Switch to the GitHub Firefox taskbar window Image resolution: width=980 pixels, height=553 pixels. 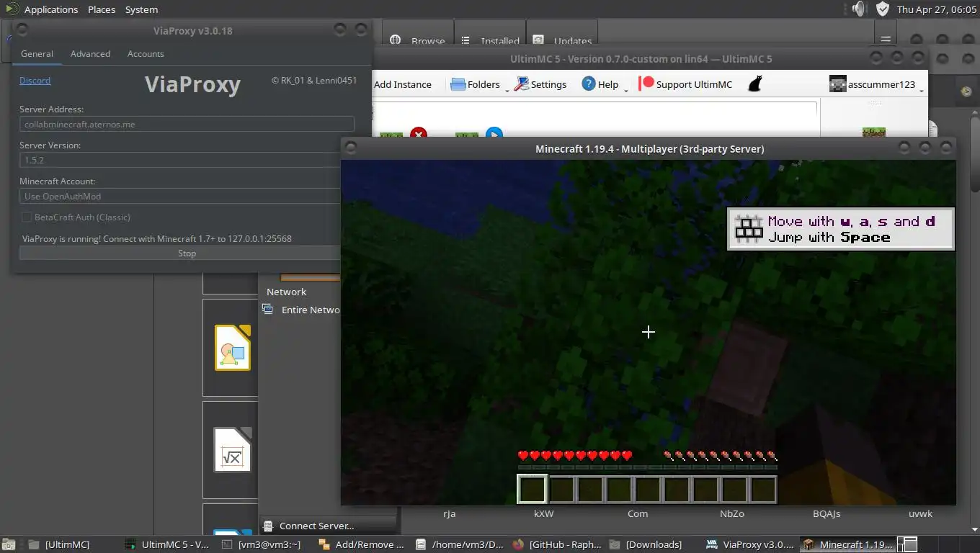(x=557, y=544)
